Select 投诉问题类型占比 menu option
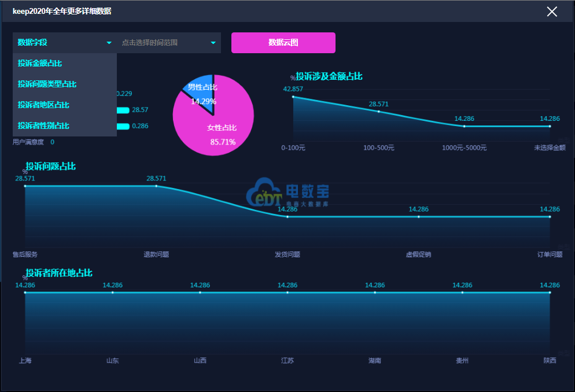575x392 pixels. click(x=65, y=84)
